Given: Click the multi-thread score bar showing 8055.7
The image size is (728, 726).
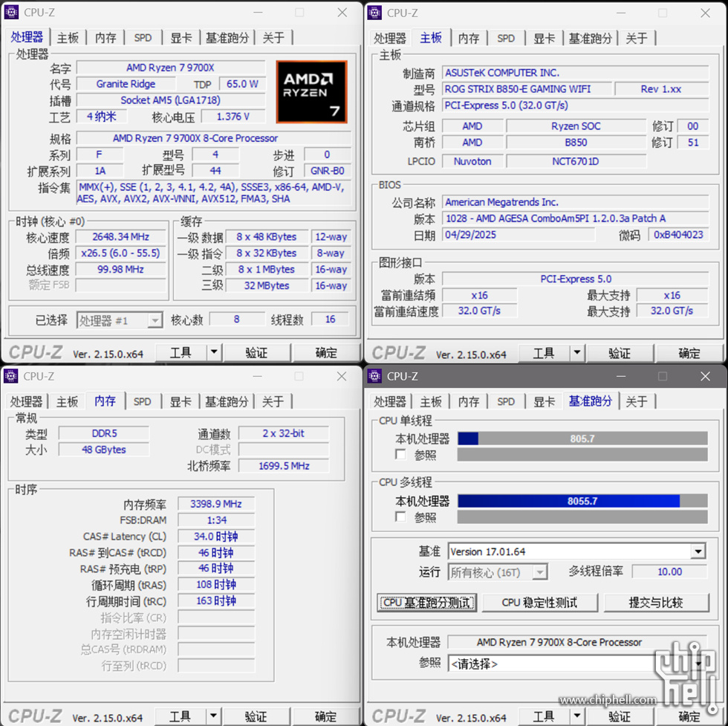Looking at the screenshot, I should [582, 501].
